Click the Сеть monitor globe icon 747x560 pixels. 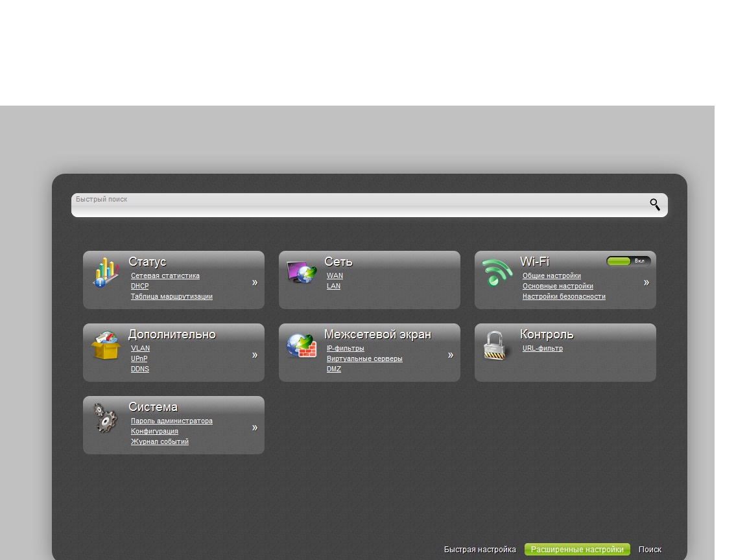302,272
